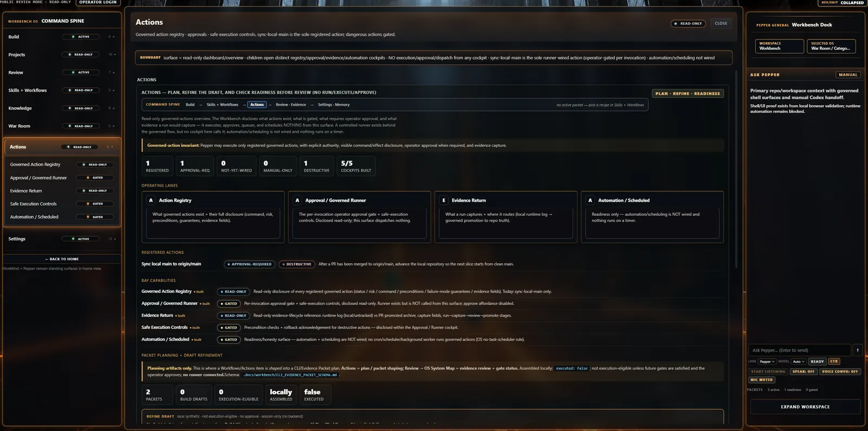The image size is (868, 431).
Task: Select the Actions breadcrumb tab
Action: tap(257, 105)
